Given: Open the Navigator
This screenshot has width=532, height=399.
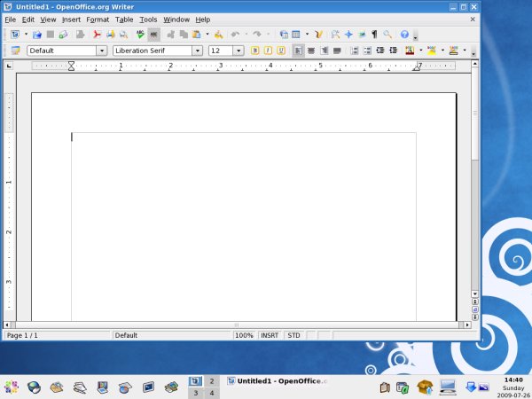Looking at the screenshot, I should tap(348, 35).
